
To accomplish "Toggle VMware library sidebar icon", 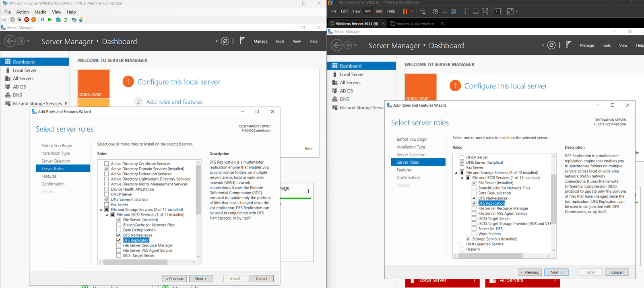I will tap(466, 11).
